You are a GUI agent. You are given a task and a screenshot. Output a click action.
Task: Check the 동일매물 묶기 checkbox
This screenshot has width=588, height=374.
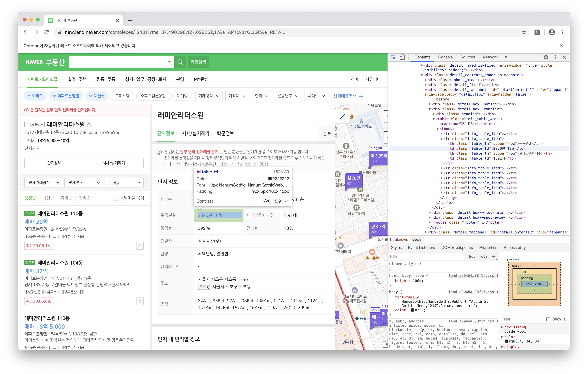coord(115,198)
